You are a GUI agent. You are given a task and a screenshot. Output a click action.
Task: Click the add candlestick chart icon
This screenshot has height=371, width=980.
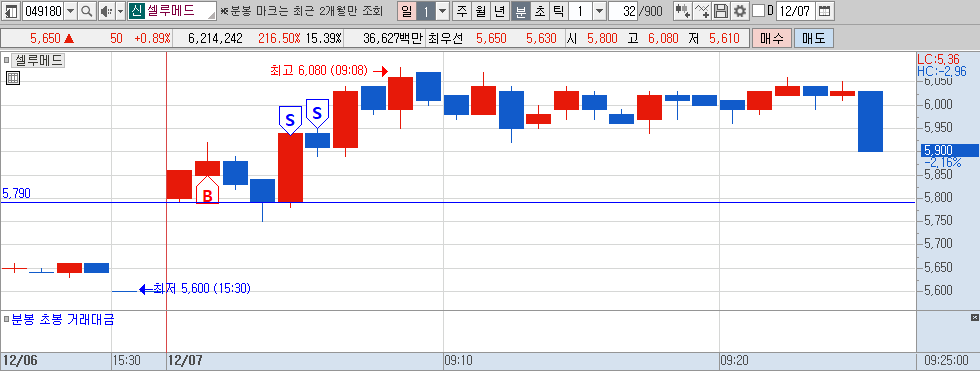682,11
